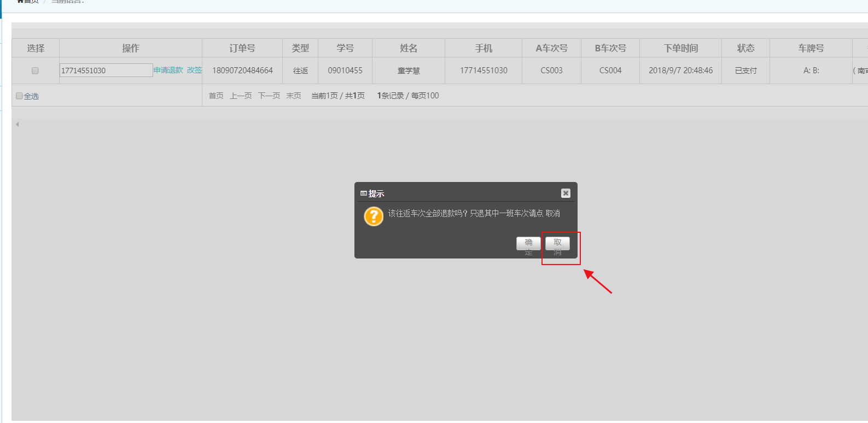The height and width of the screenshot is (423, 868).
Task: Tick the row checkbox for order 18090720484664
Action: (35, 70)
